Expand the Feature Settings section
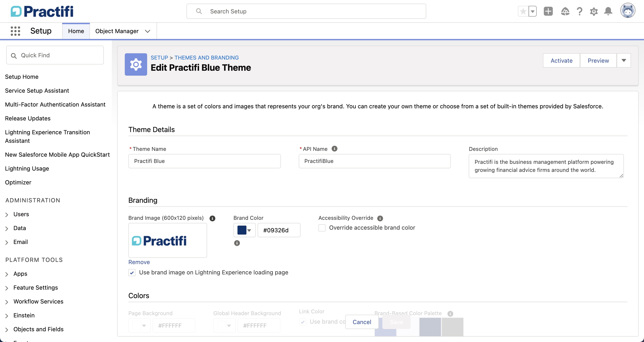 [6, 288]
